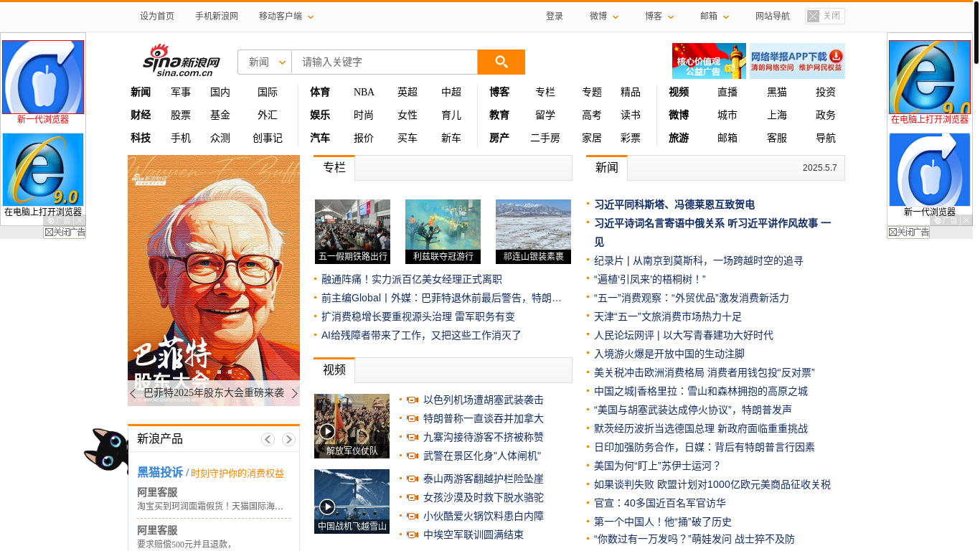Click video icon beside 以色列机场遭胡塞武装袭击
Image resolution: width=980 pixels, height=551 pixels.
[x=413, y=400]
